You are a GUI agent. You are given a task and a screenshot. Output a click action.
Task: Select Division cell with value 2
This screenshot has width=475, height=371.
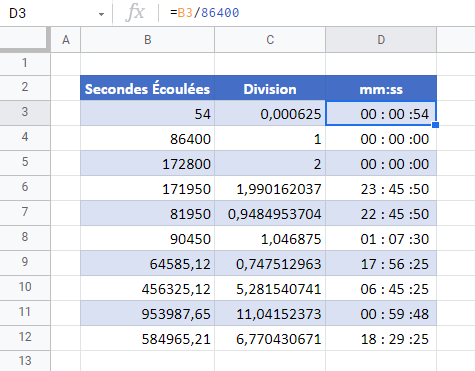tap(270, 163)
